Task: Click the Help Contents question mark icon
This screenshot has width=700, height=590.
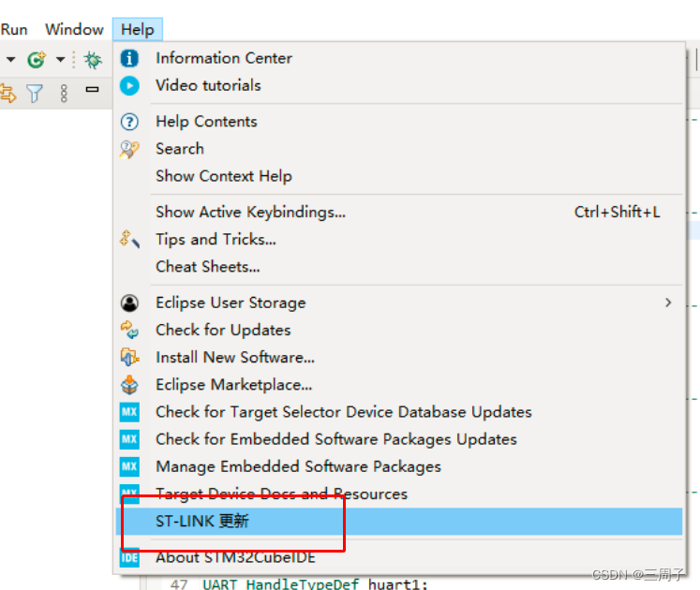Action: coord(129,122)
